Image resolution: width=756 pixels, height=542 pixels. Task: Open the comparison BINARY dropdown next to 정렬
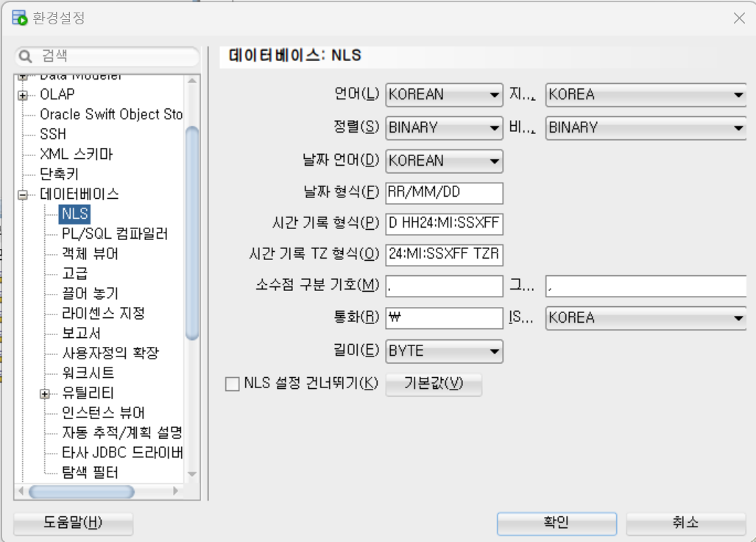pos(646,128)
